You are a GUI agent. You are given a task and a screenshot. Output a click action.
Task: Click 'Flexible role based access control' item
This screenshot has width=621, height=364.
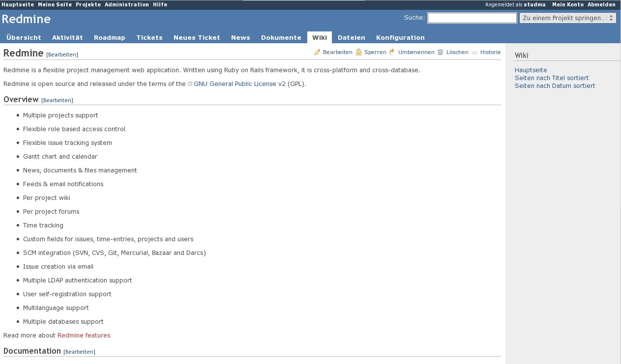point(74,129)
